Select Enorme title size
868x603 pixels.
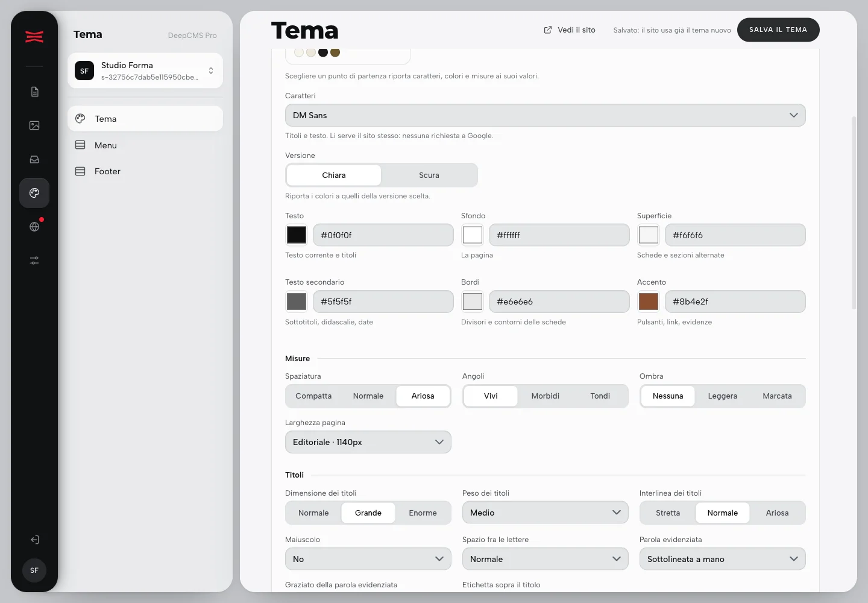423,513
